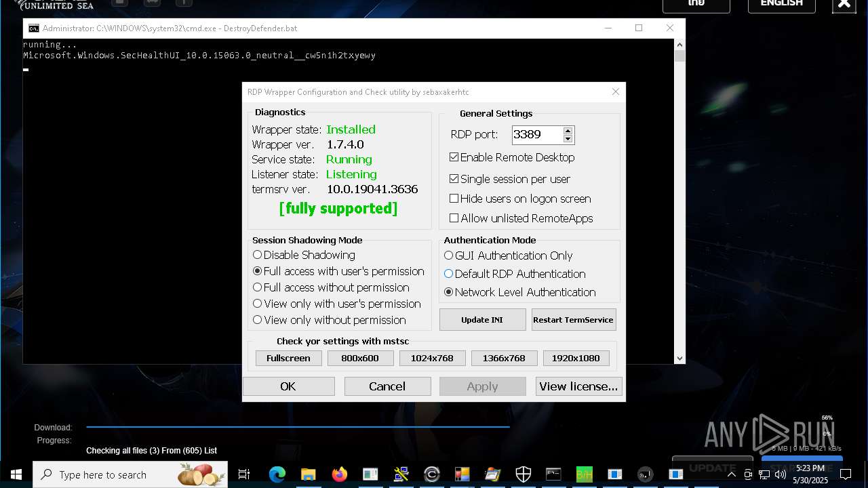This screenshot has width=868, height=488.
Task: Select GUI Authentication Only
Action: pos(448,256)
